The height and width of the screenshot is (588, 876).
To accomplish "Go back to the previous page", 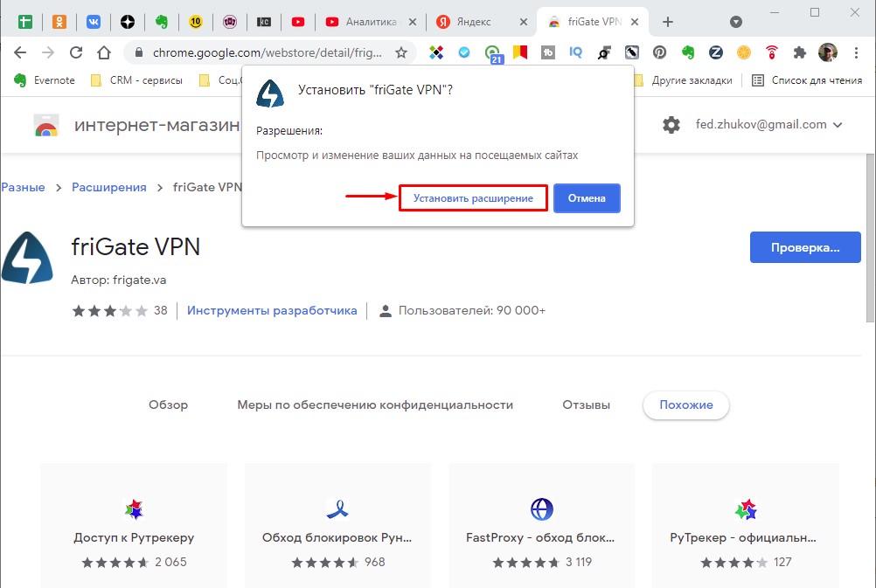I will 20,52.
